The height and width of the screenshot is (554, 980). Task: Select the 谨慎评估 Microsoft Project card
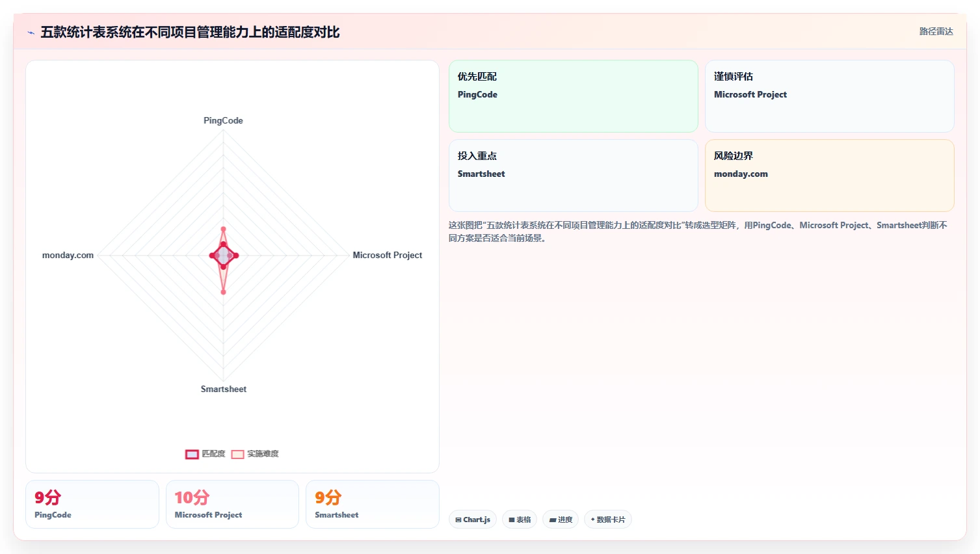(x=829, y=96)
